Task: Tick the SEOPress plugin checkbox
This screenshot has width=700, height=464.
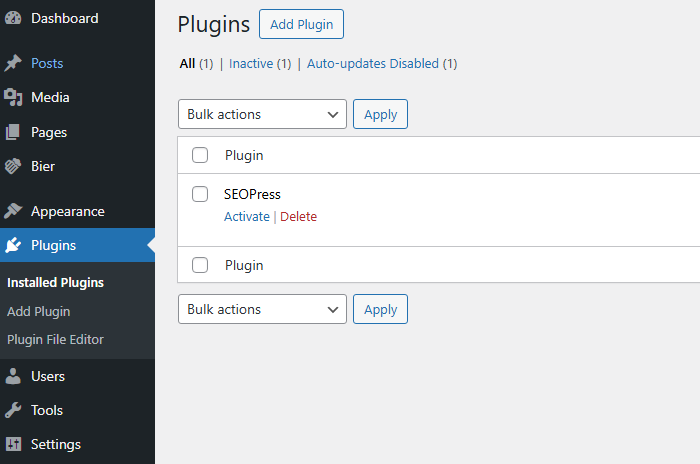Action: click(200, 194)
